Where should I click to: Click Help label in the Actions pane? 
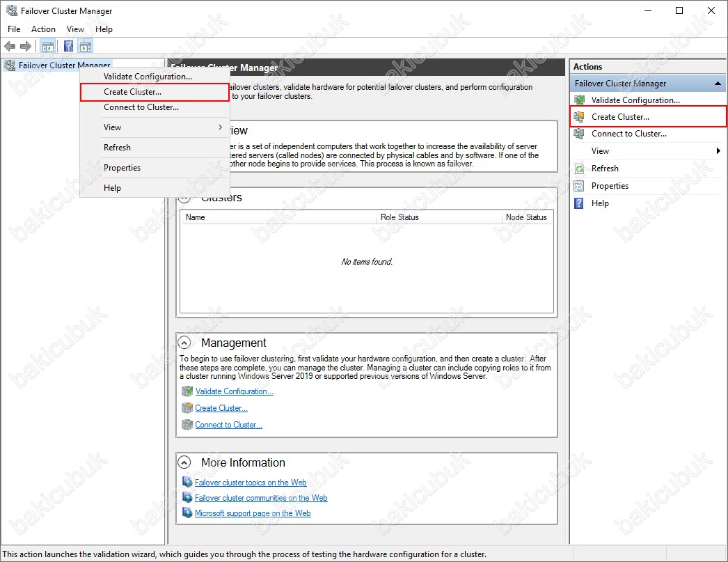(600, 203)
